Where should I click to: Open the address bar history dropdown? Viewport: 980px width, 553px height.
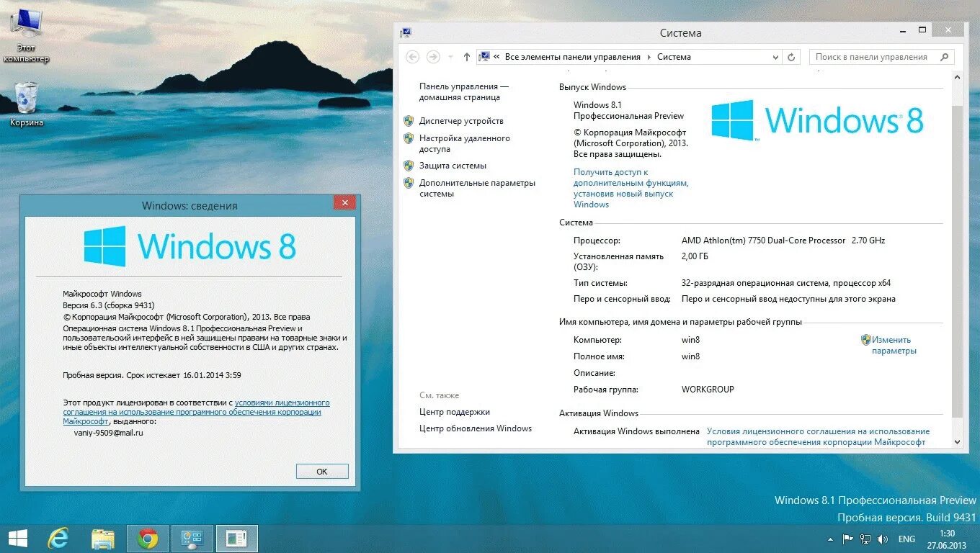(775, 57)
